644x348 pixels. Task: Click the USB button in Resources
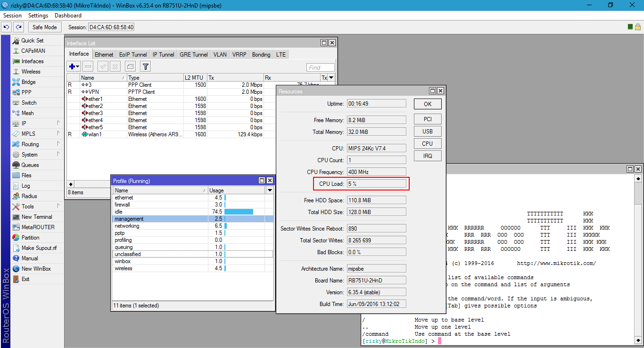click(428, 132)
